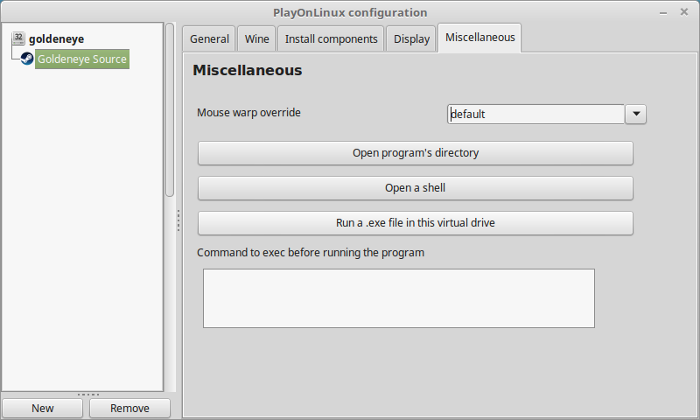Open the Wine tab
700x420 pixels.
[x=257, y=39]
